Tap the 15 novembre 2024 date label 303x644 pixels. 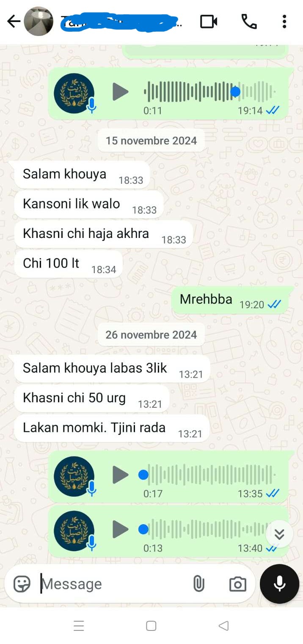(151, 141)
